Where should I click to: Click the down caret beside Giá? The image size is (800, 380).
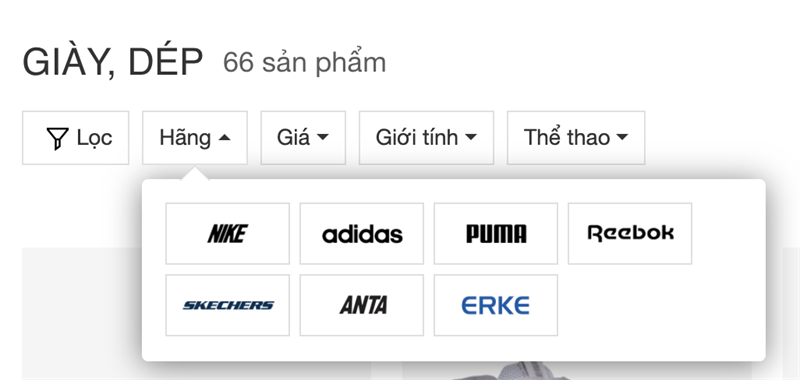[x=322, y=137]
